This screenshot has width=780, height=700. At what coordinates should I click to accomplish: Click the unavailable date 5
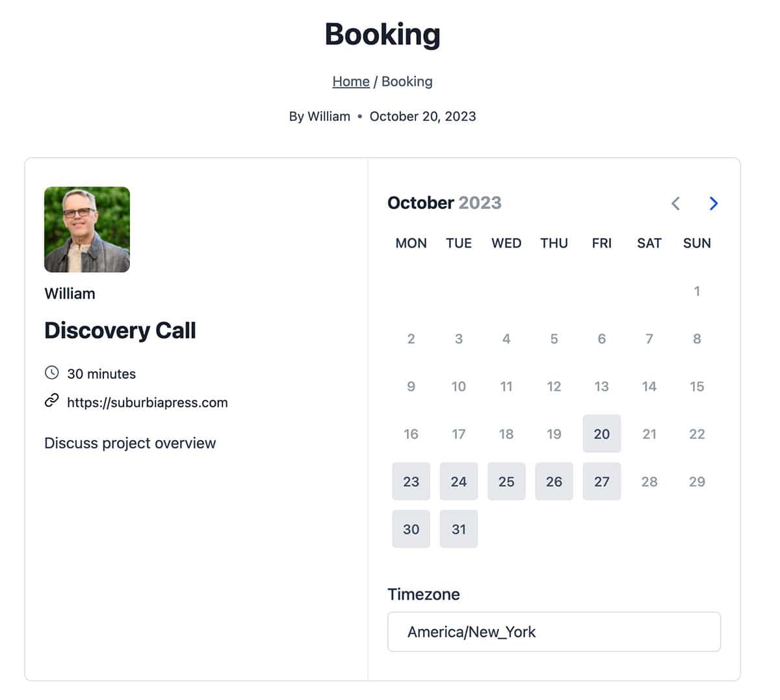[x=554, y=339]
